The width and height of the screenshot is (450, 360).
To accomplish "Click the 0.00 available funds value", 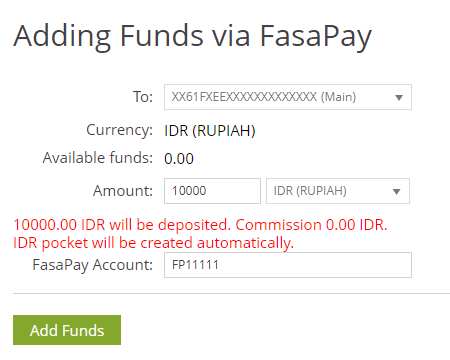I will tap(179, 159).
